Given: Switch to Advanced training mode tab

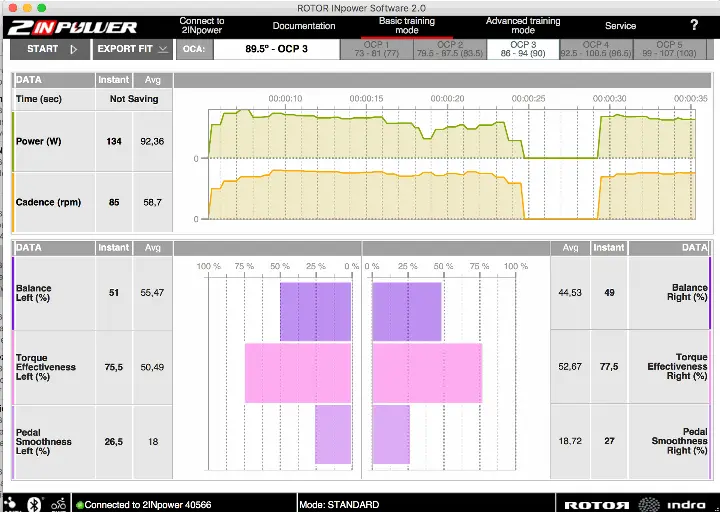Looking at the screenshot, I should click(x=523, y=26).
